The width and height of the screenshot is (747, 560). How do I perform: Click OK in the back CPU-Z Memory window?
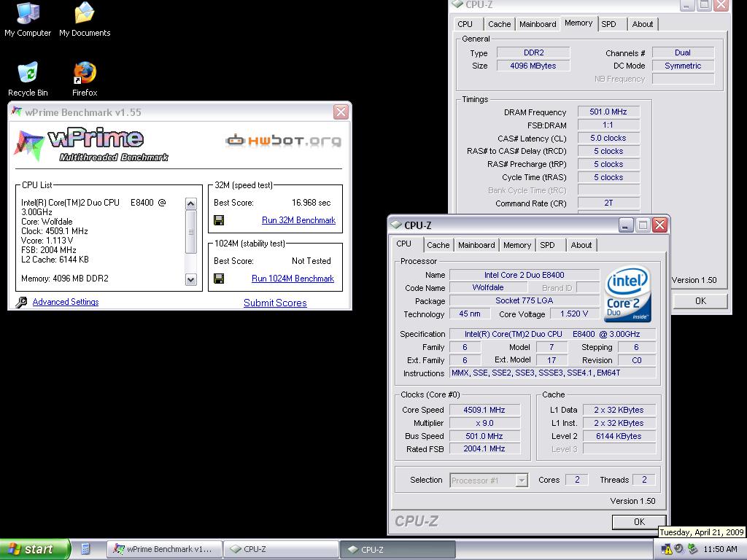[x=700, y=301]
